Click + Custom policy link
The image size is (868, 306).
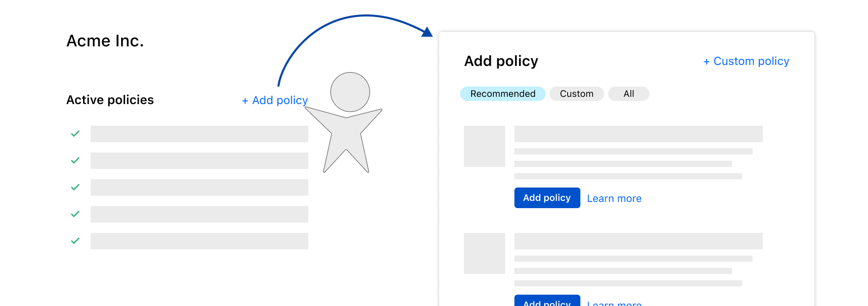(x=746, y=61)
